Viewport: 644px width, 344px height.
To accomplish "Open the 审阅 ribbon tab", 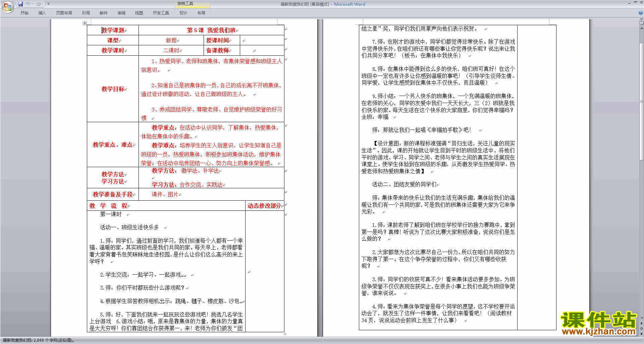I will pyautogui.click(x=121, y=13).
